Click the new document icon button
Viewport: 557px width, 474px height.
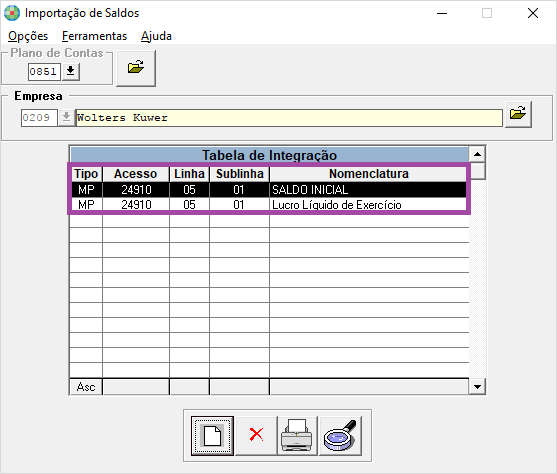click(212, 436)
